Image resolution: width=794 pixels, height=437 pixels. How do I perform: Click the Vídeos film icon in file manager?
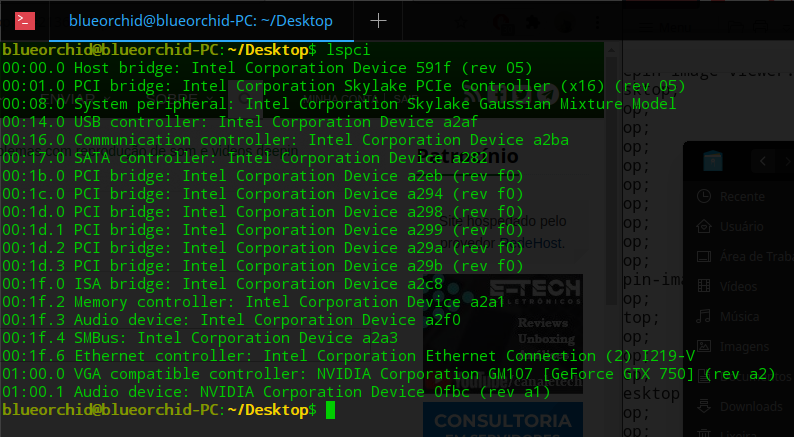click(704, 286)
